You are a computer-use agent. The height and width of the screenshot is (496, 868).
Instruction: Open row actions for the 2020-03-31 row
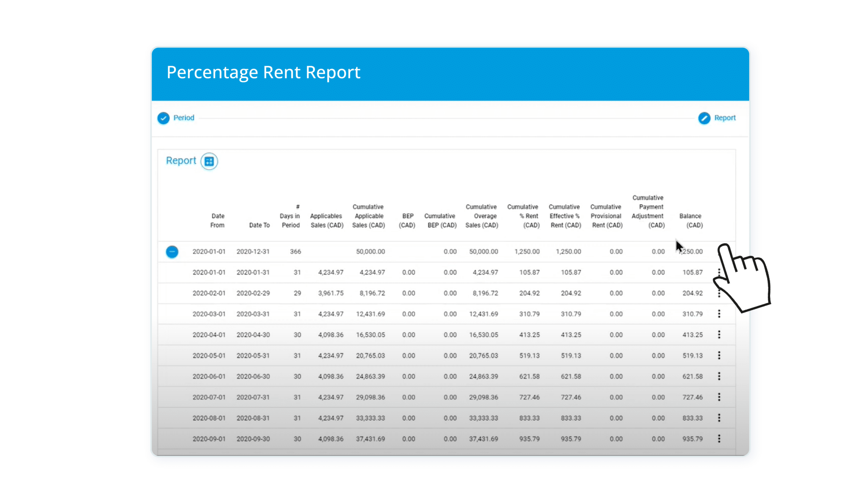tap(719, 314)
